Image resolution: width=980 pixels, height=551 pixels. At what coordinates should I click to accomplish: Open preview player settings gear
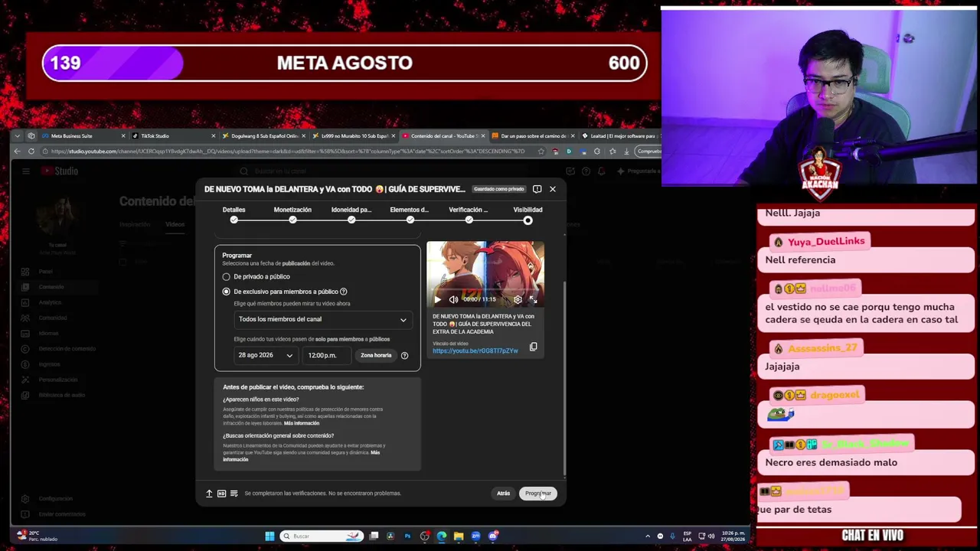[x=518, y=299]
